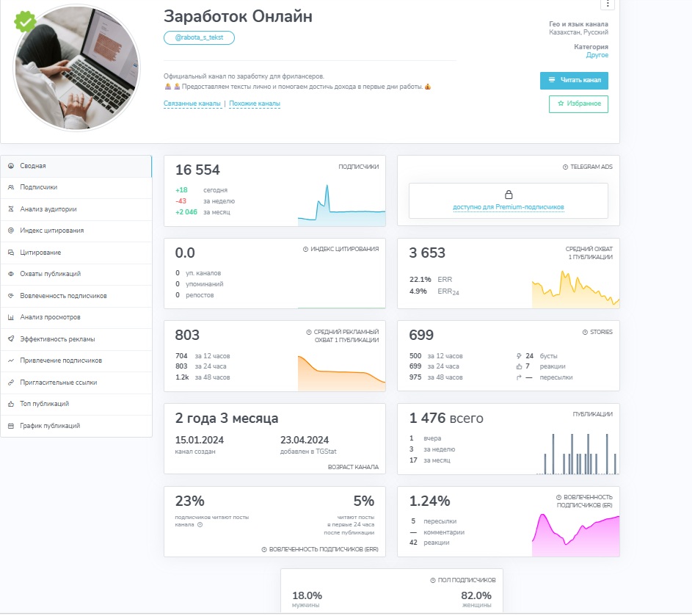692x616 pixels.
Task: Click the Читать канал button
Action: coord(574,80)
